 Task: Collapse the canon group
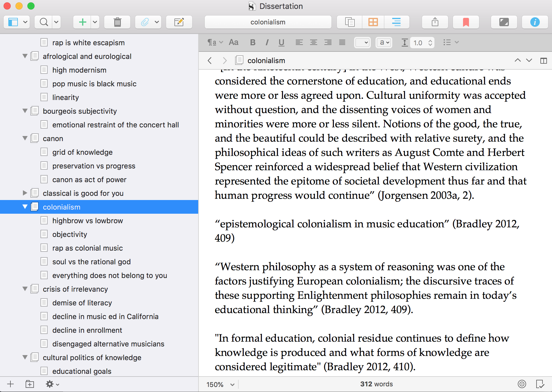coord(25,138)
